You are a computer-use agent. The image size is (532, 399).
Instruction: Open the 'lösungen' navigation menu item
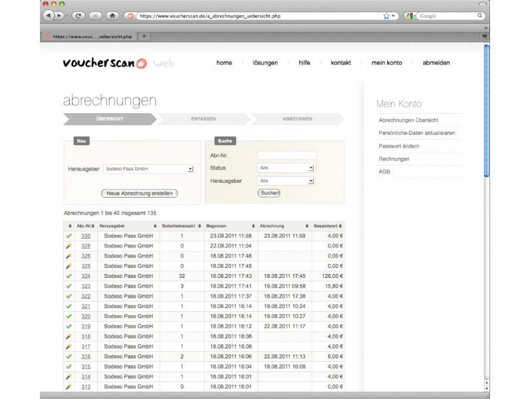pyautogui.click(x=265, y=63)
